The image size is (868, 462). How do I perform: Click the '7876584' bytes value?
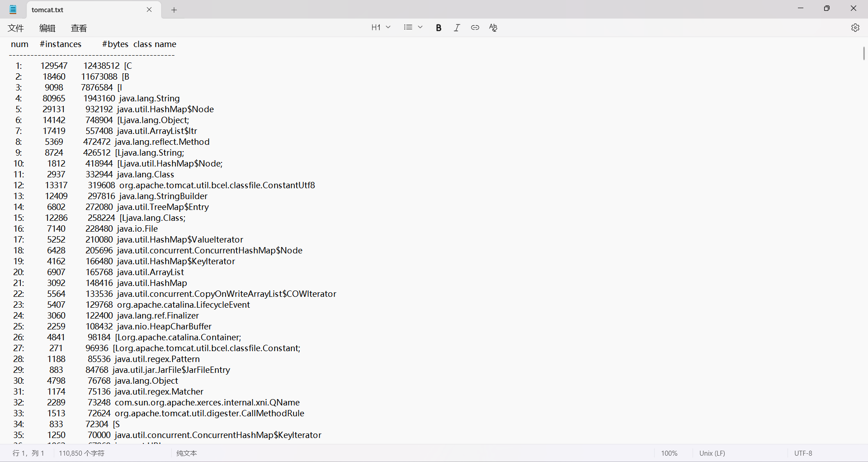click(x=97, y=87)
